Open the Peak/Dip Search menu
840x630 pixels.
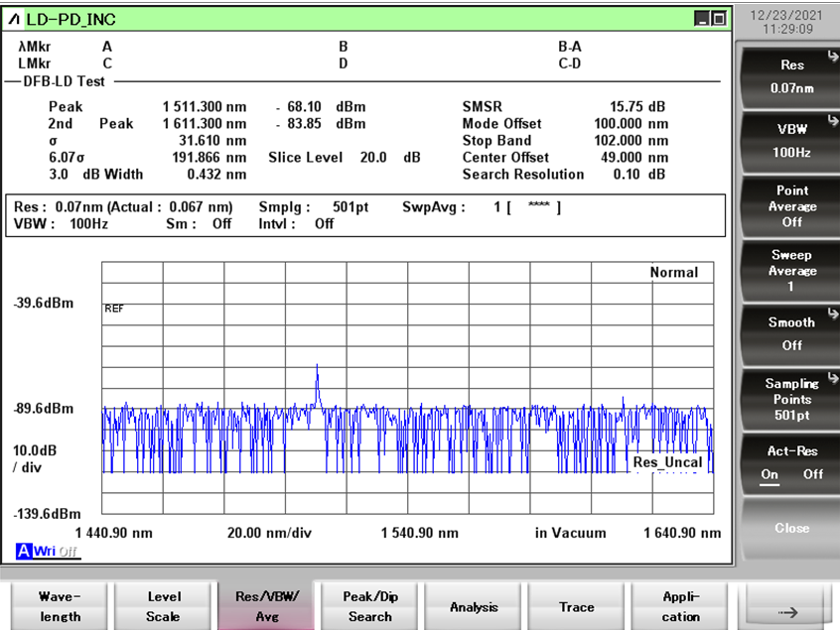point(370,606)
